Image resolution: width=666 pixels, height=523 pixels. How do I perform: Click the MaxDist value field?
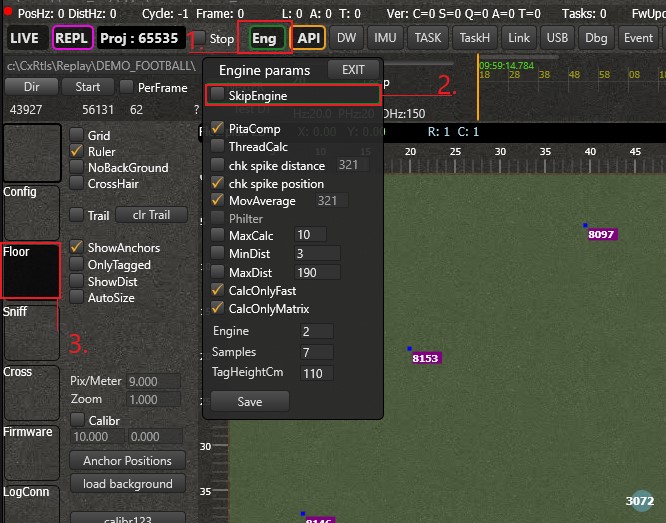coord(317,272)
